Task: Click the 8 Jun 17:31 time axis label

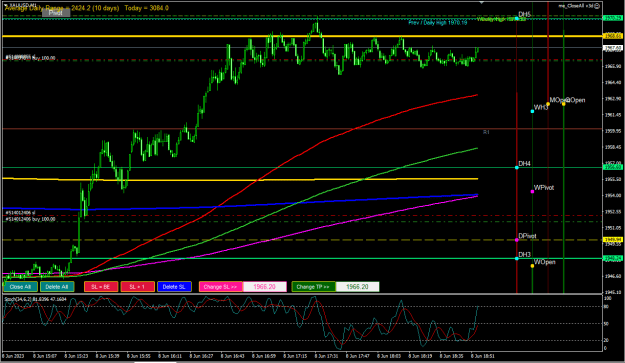Action: point(327,356)
